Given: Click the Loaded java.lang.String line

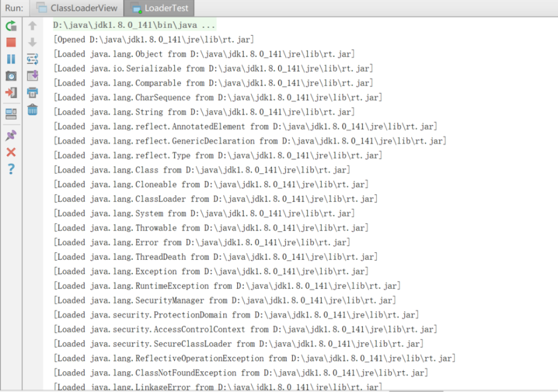Looking at the screenshot, I should point(204,112).
